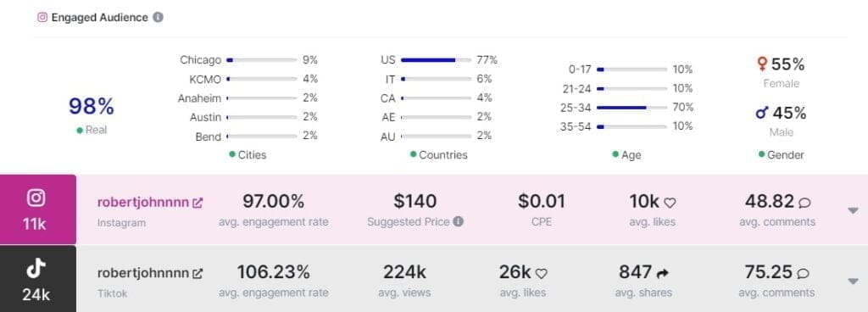Image resolution: width=868 pixels, height=312 pixels.
Task: Click the Instagram avg. likes heart icon
Action: [x=670, y=203]
